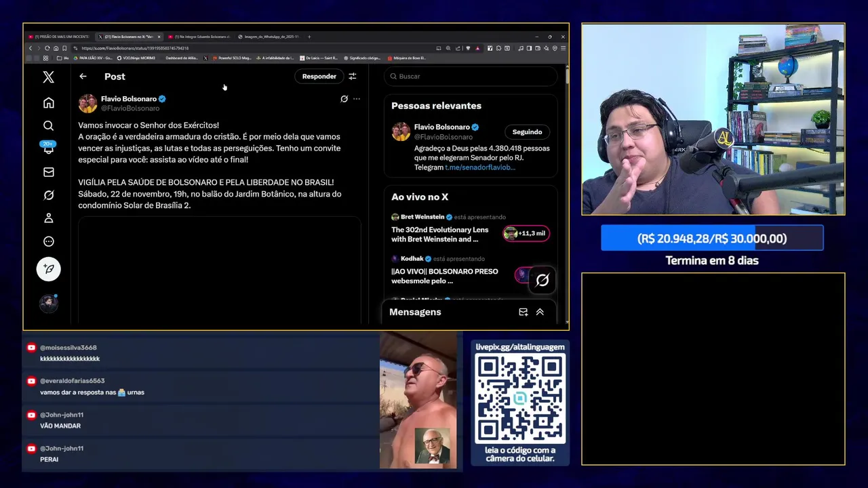
Task: Click the Mensagens header
Action: click(x=415, y=312)
